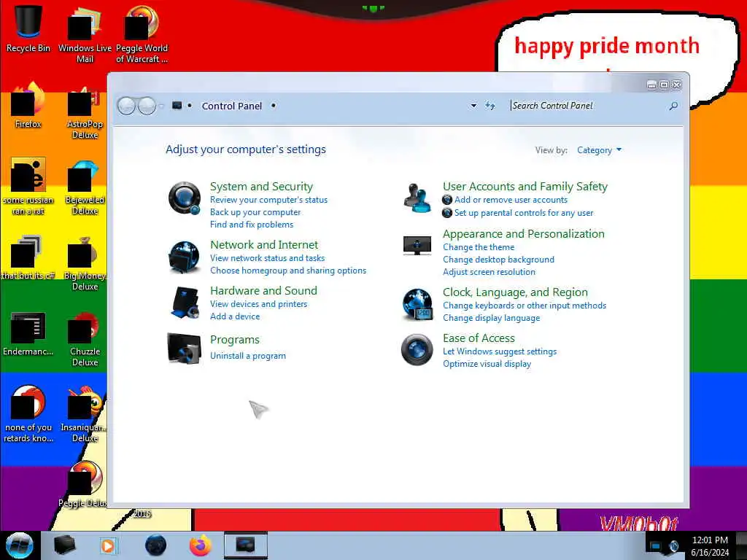Open Choose homegroup and sharing options
The width and height of the screenshot is (747, 560).
[x=288, y=270]
